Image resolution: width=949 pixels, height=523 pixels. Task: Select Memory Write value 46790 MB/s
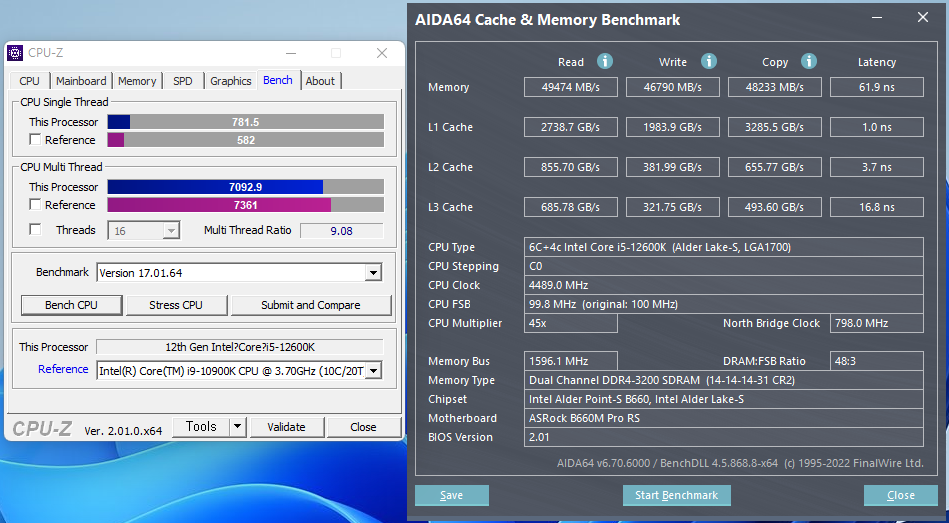click(x=672, y=87)
